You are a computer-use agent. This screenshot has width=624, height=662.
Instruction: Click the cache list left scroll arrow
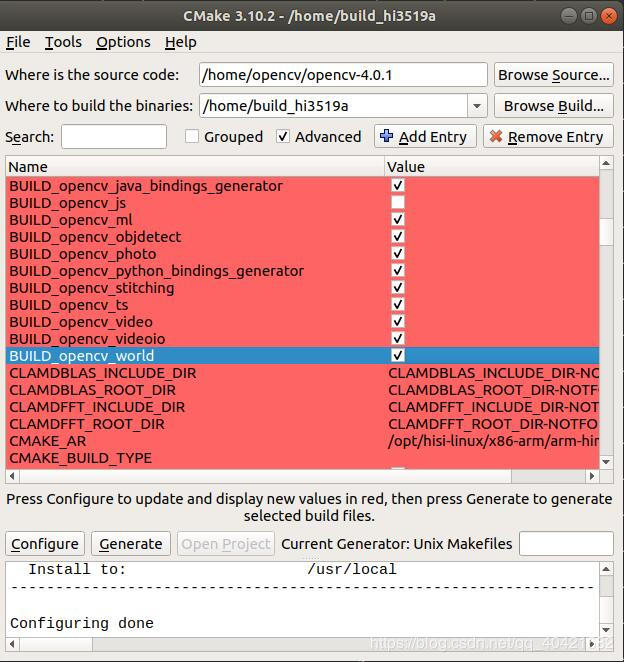(x=12, y=476)
